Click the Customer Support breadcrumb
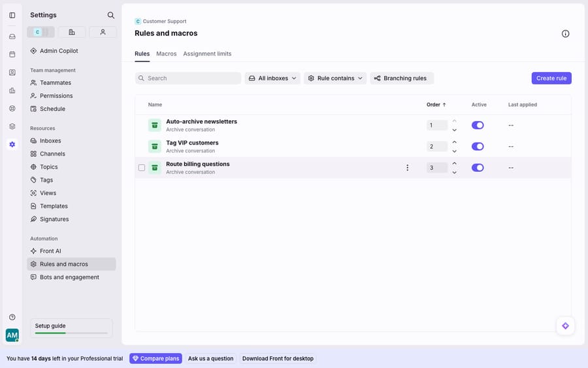Image resolution: width=588 pixels, height=368 pixels. pyautogui.click(x=161, y=22)
